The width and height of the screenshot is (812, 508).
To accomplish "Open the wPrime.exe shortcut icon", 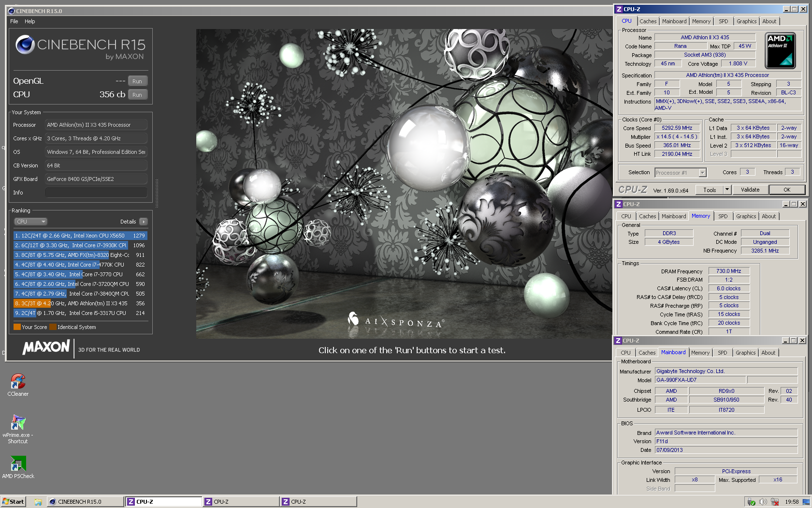I will (18, 423).
